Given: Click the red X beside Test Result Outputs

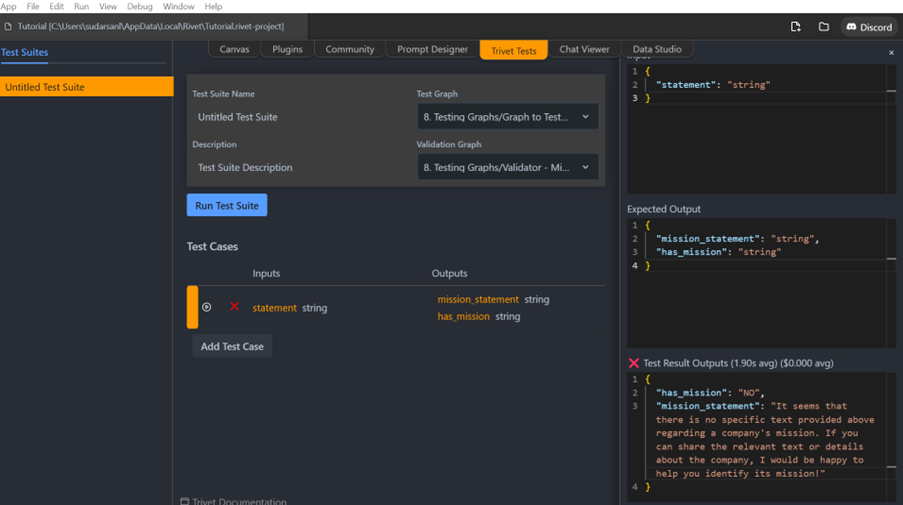Looking at the screenshot, I should [x=633, y=363].
